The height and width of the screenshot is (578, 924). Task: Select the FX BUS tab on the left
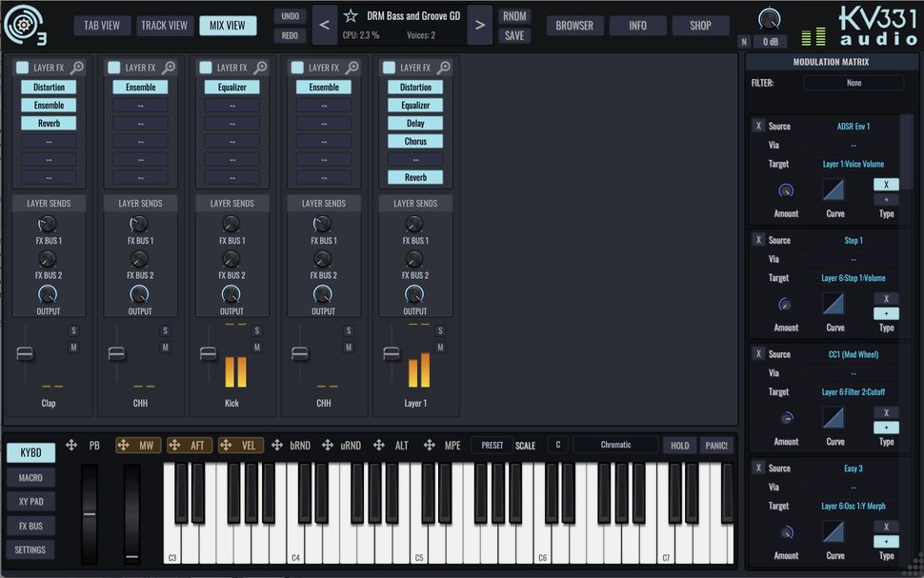[30, 525]
